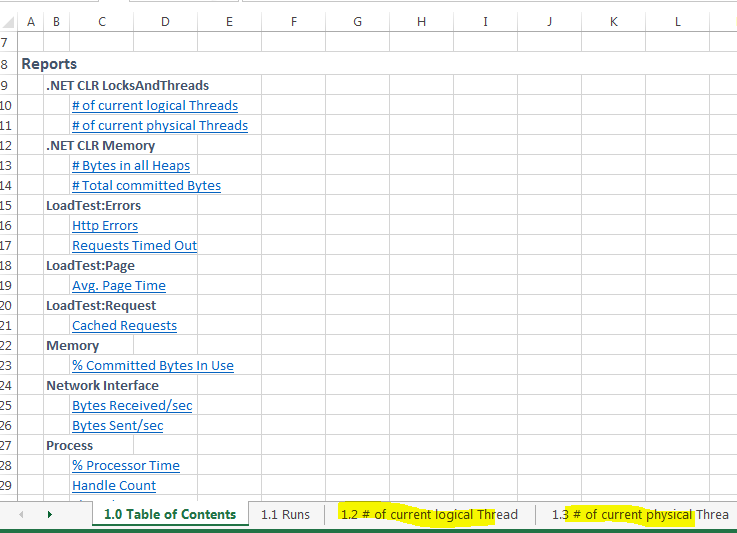The image size is (737, 533).
Task: Open '# of current physical Threads' link
Action: (160, 125)
